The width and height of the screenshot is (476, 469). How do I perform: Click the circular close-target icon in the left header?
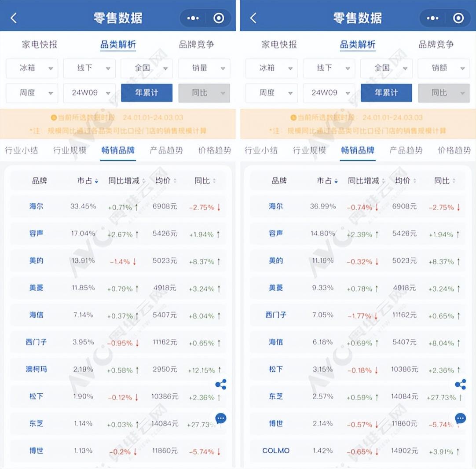coord(219,18)
